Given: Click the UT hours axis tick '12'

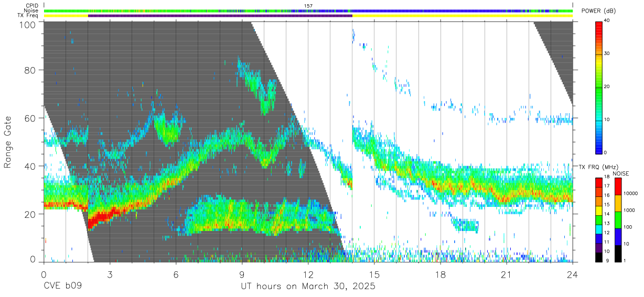Looking at the screenshot, I should tap(308, 274).
